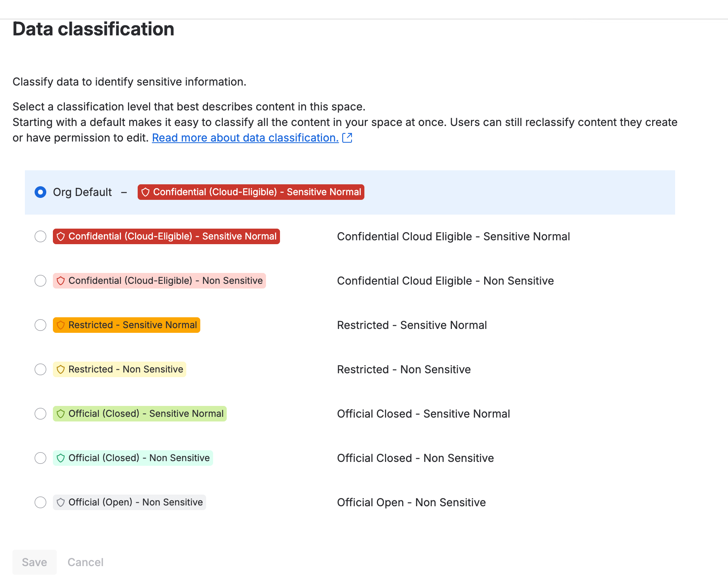Choose the Restricted Non Sensitive radio button
Image resolution: width=728 pixels, height=584 pixels.
tap(40, 369)
